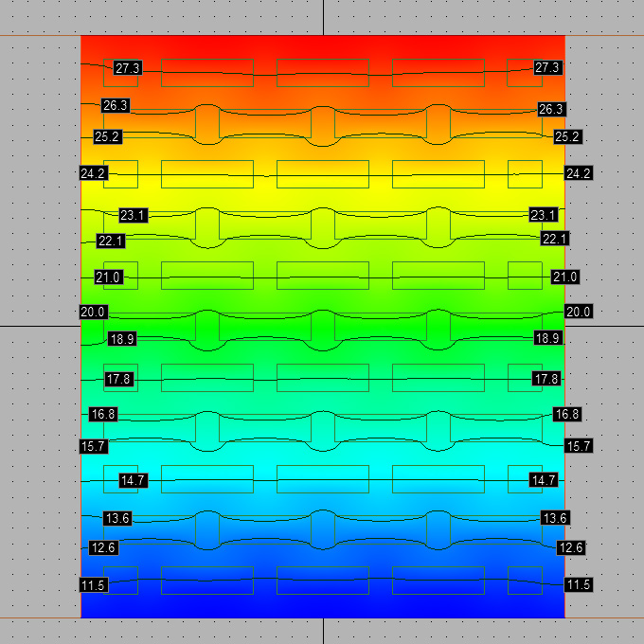
Task: Click the right-side 14.7 contour label
Action: pyautogui.click(x=544, y=480)
